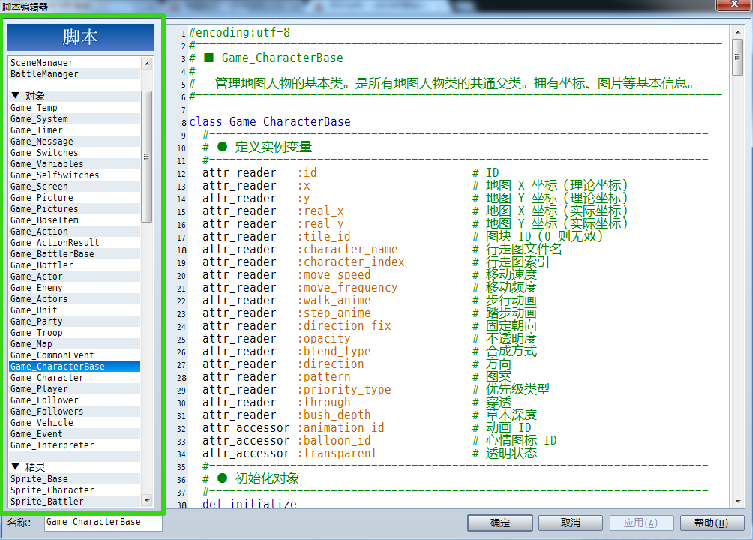Select Game_Actor script entry
The width and height of the screenshot is (753, 540).
[74, 276]
